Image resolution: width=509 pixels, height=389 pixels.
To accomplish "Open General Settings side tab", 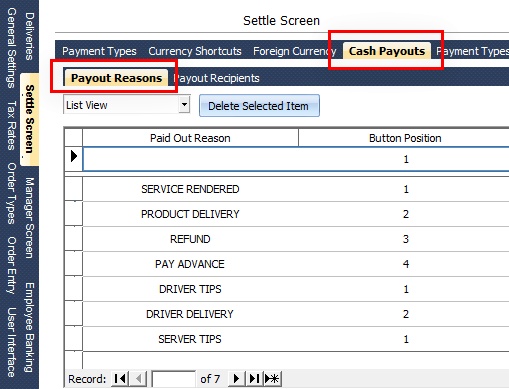I will click(x=11, y=48).
